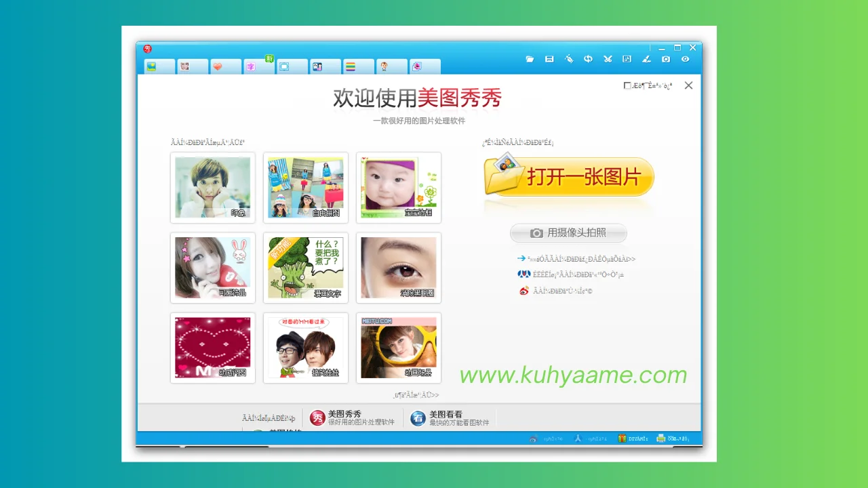Select the brush eraser toolbar icon
The image size is (868, 488).
pos(646,59)
